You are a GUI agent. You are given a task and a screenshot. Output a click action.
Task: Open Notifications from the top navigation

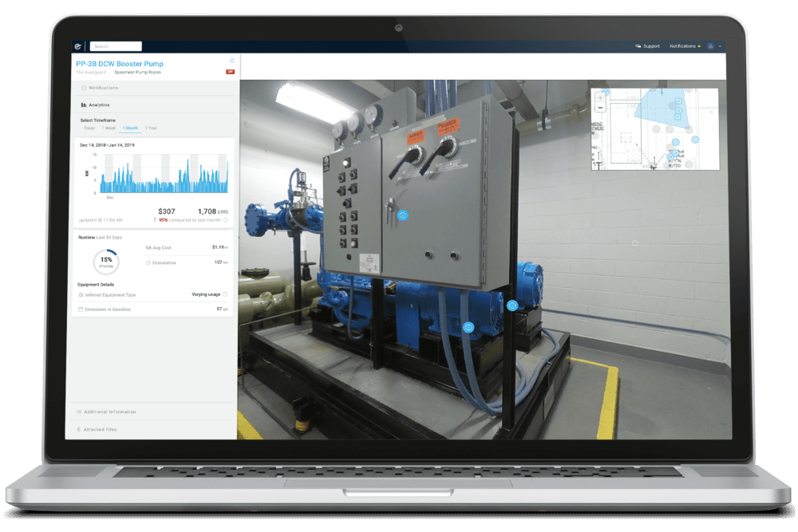[x=682, y=46]
